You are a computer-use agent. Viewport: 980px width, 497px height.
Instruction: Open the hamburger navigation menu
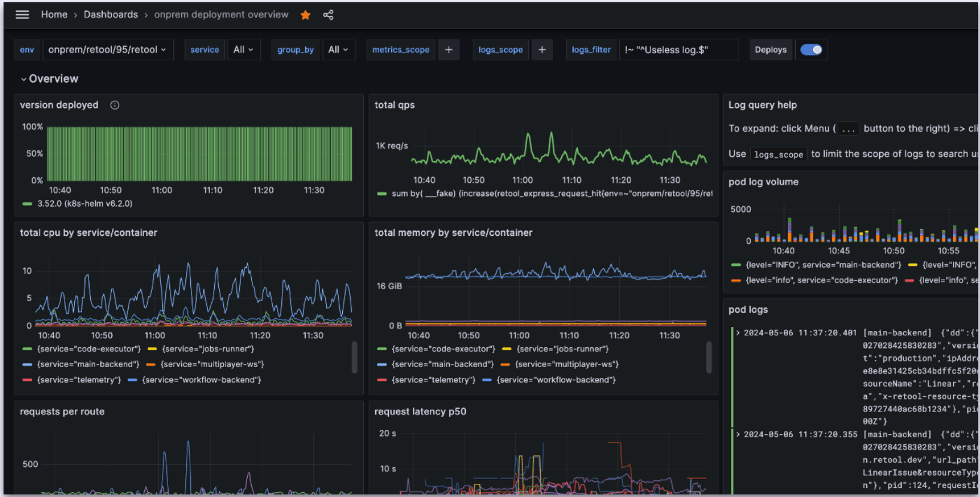tap(22, 14)
